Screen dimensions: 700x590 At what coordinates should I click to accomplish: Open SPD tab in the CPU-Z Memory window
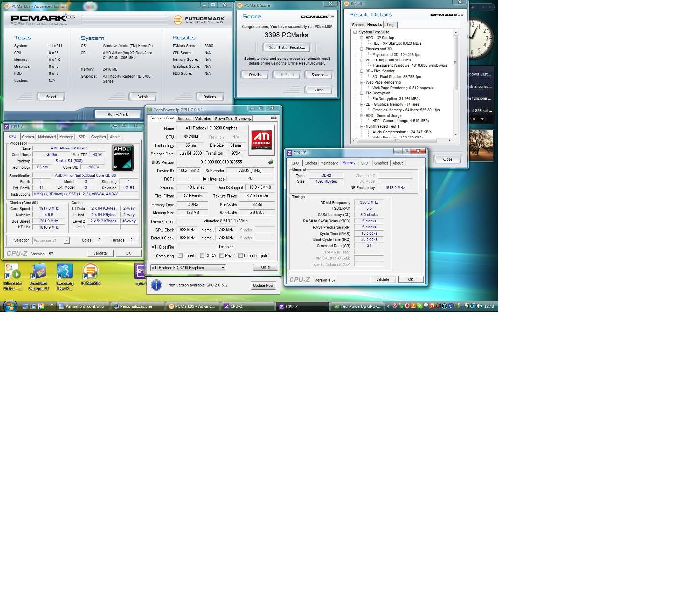[x=364, y=163]
